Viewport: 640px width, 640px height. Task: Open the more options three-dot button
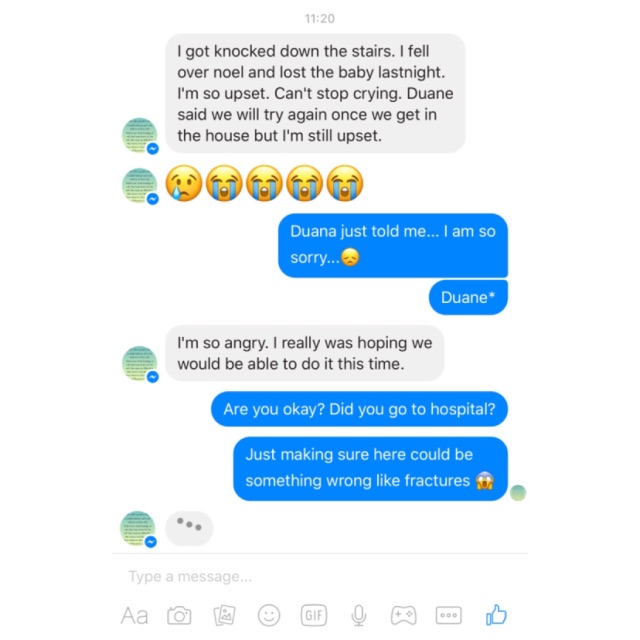(449, 616)
